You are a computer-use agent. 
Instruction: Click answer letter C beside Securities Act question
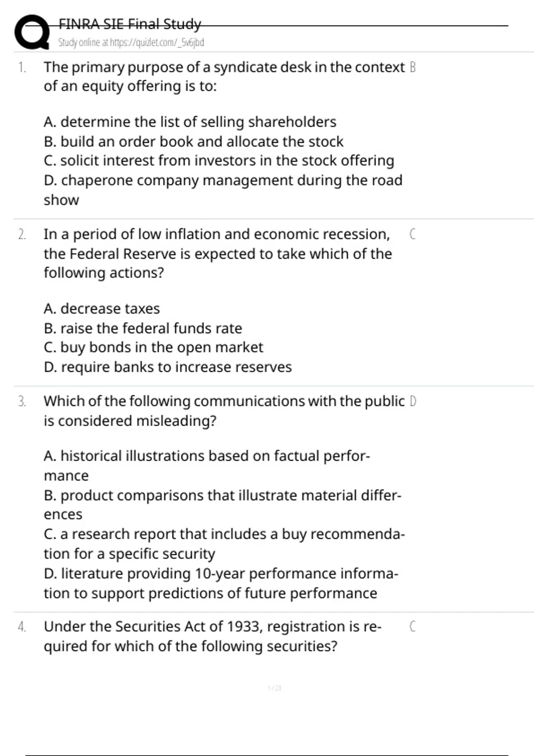(x=413, y=627)
